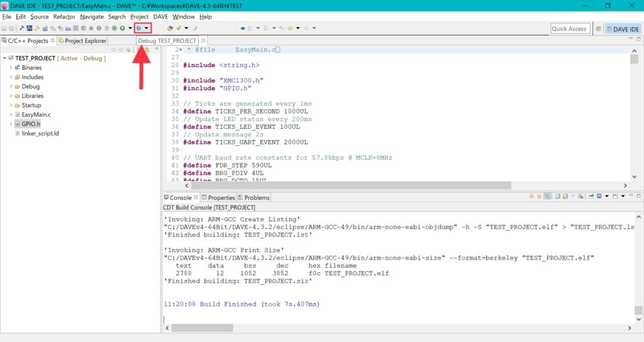The width and height of the screenshot is (644, 342).
Task: Open the C/C++ Projects view menu triangle
Action: coord(157,49)
